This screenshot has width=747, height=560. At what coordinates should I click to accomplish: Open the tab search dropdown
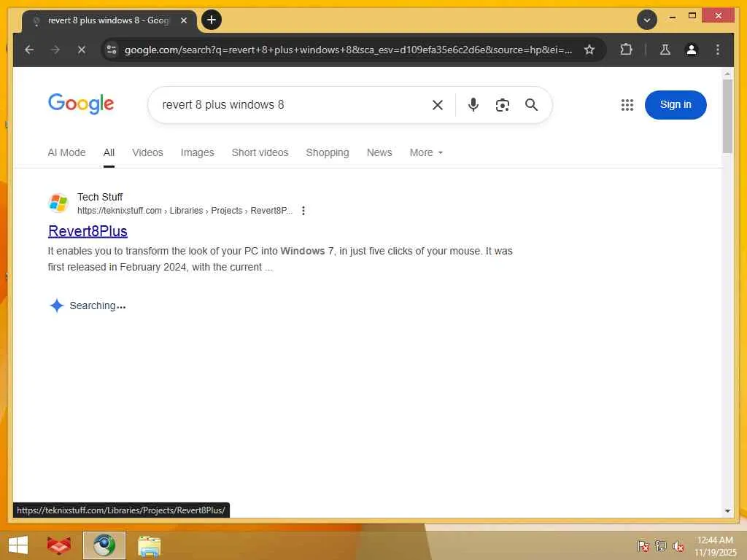[x=647, y=20]
